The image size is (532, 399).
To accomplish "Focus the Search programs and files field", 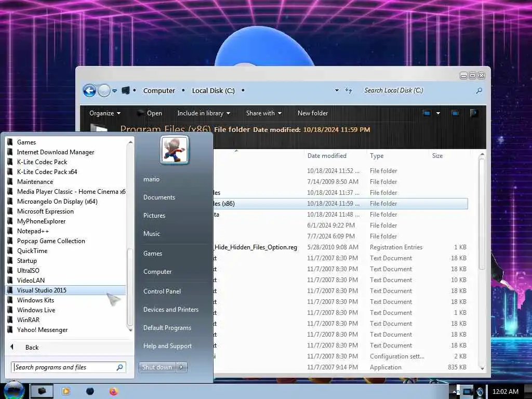I will tap(69, 367).
